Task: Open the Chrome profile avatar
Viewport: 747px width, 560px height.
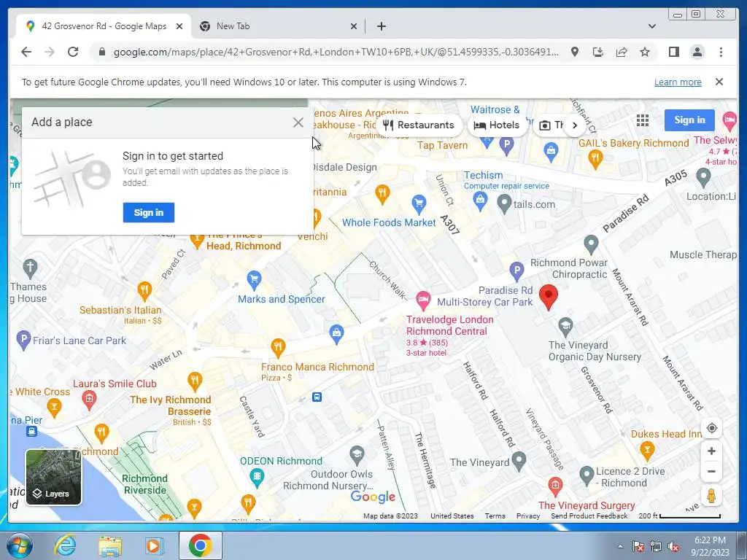Action: (697, 52)
